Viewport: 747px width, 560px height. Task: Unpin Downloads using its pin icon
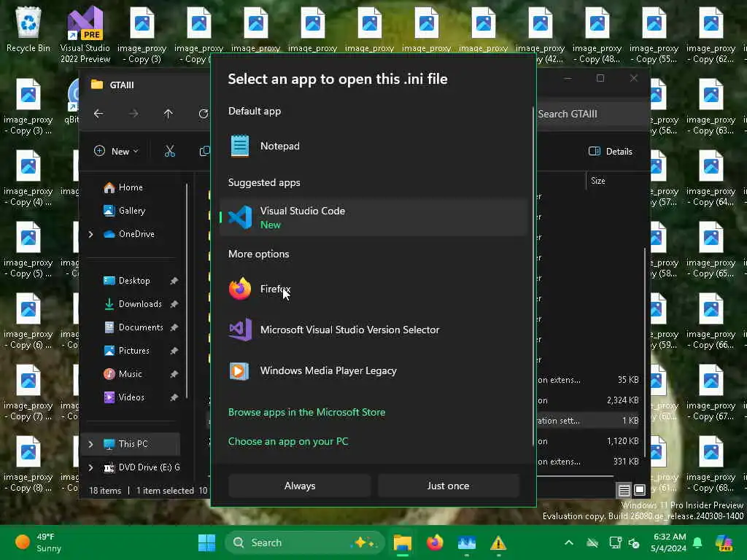[174, 304]
